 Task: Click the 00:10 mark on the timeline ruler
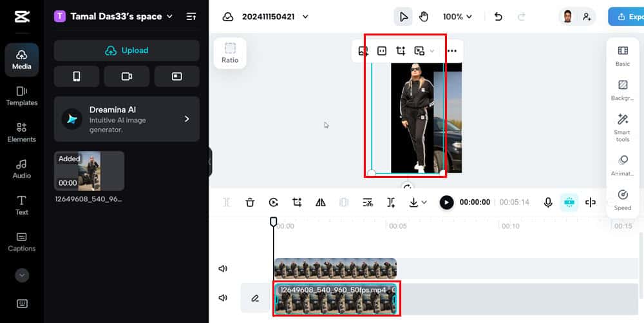coord(510,226)
